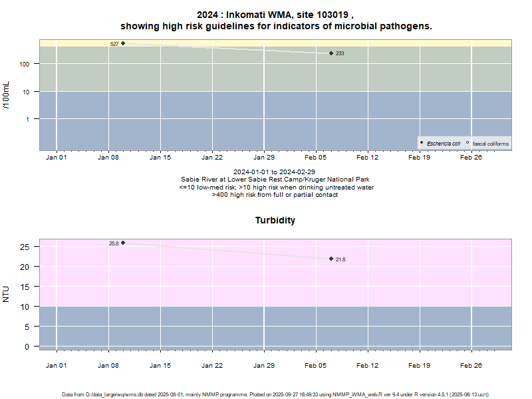Click the 25 tick label on Turbidity y-axis
532x399 pixels.
pyautogui.click(x=25, y=247)
